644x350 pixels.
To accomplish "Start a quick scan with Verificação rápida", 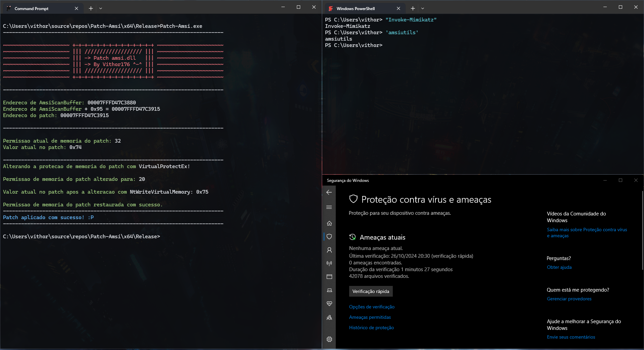I will [x=371, y=291].
